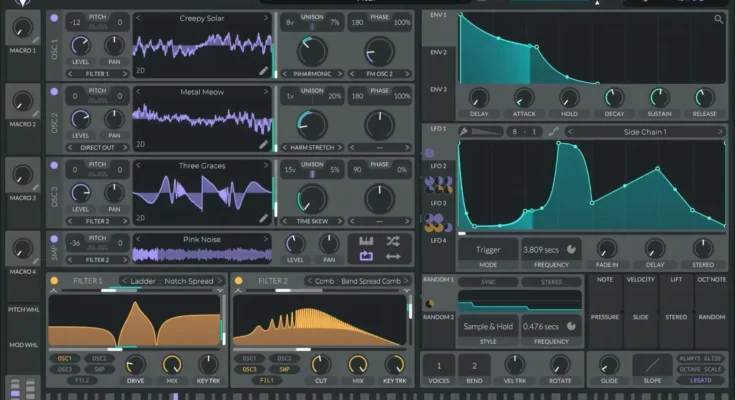Toggle OSC1 input on Filter 2
This screenshot has width=735, height=400.
point(249,358)
